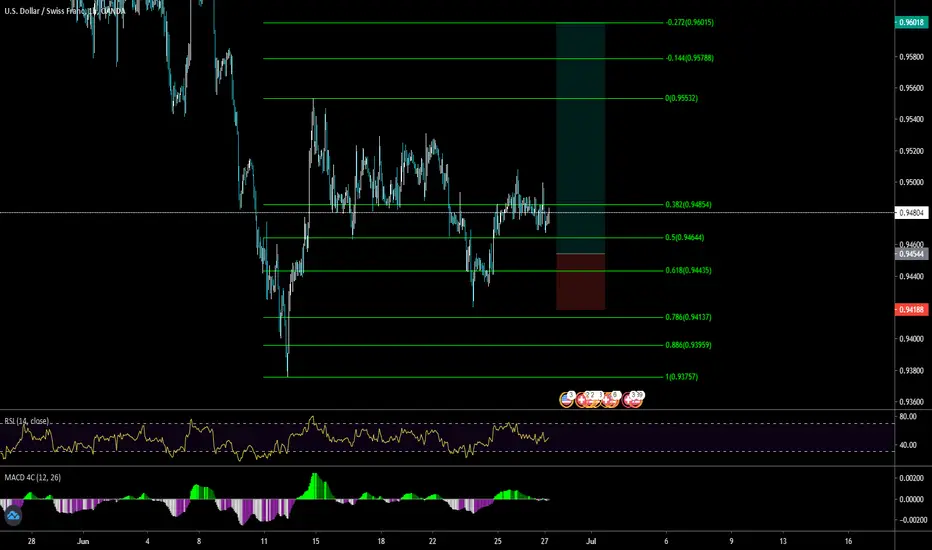
Task: Click the 0.95200 price axis label
Action: coord(911,151)
